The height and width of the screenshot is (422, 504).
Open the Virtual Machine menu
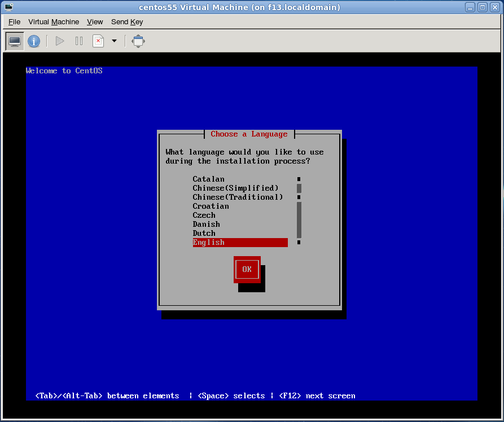54,22
